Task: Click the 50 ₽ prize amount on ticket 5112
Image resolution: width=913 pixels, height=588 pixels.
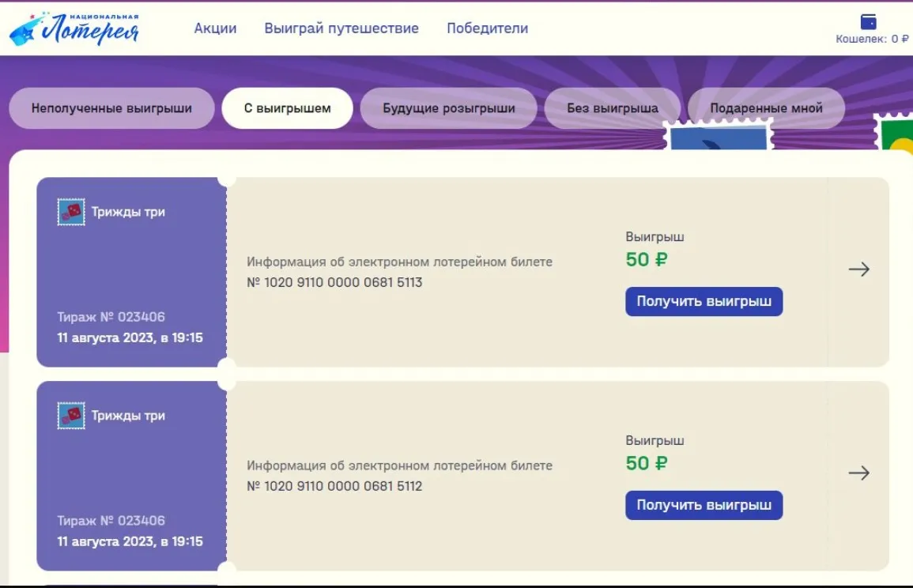Action: [647, 463]
